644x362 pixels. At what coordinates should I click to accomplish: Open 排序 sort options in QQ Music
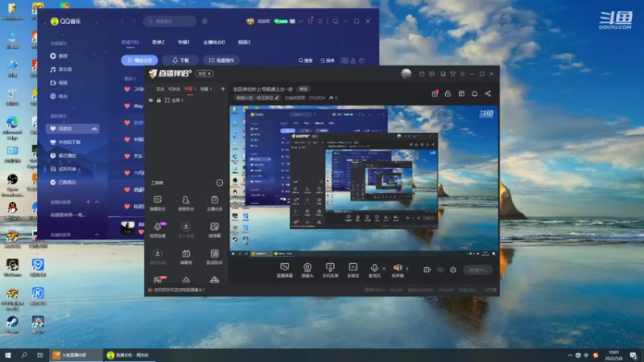click(x=328, y=60)
